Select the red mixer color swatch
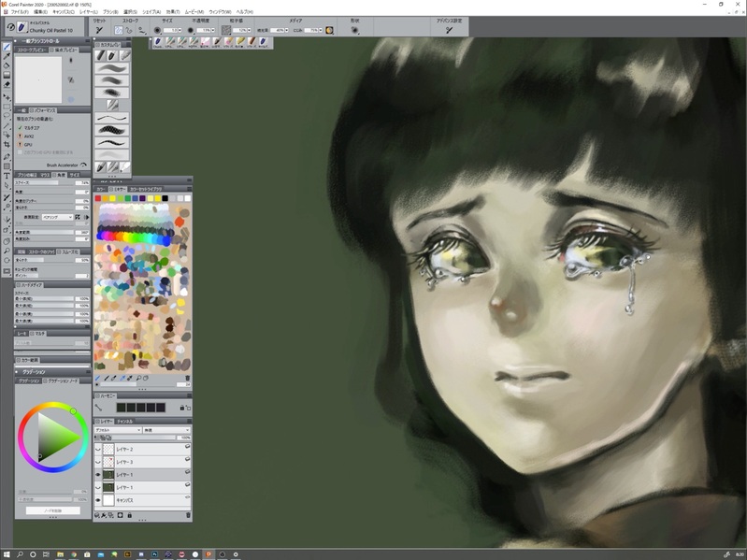 coord(97,198)
